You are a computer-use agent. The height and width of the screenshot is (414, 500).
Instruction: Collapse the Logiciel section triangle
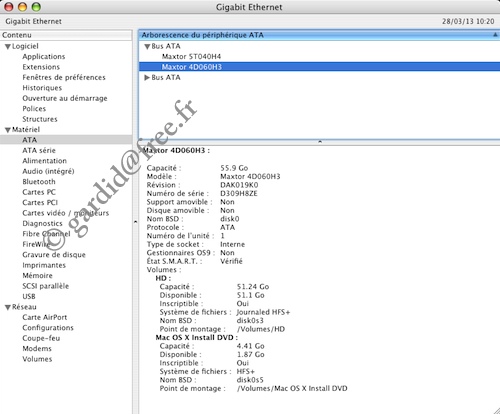8,47
